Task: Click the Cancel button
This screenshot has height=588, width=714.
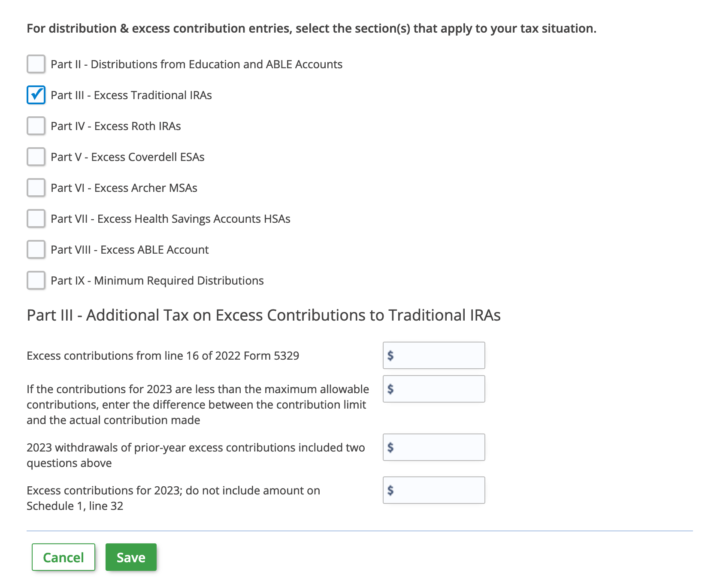Action: (x=63, y=557)
